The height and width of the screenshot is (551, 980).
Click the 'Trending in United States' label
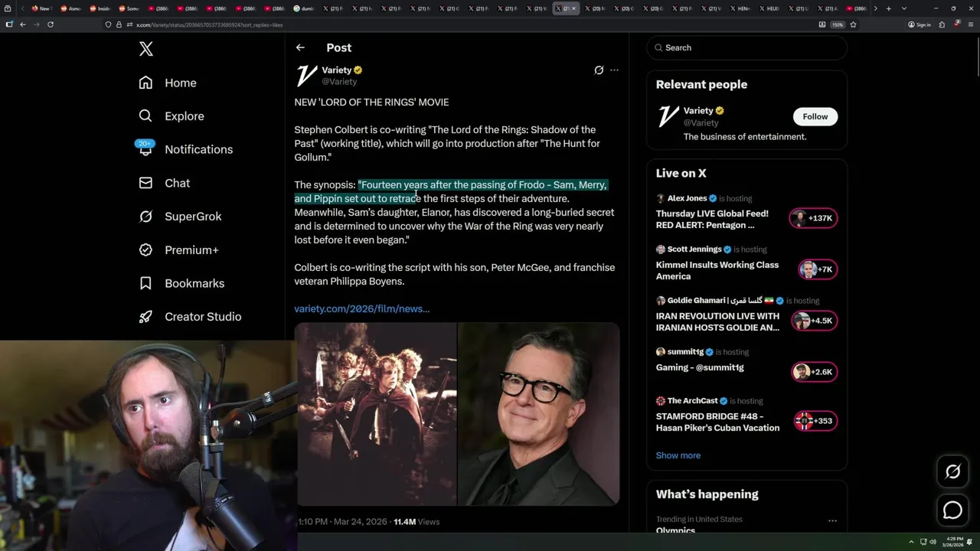tap(699, 519)
